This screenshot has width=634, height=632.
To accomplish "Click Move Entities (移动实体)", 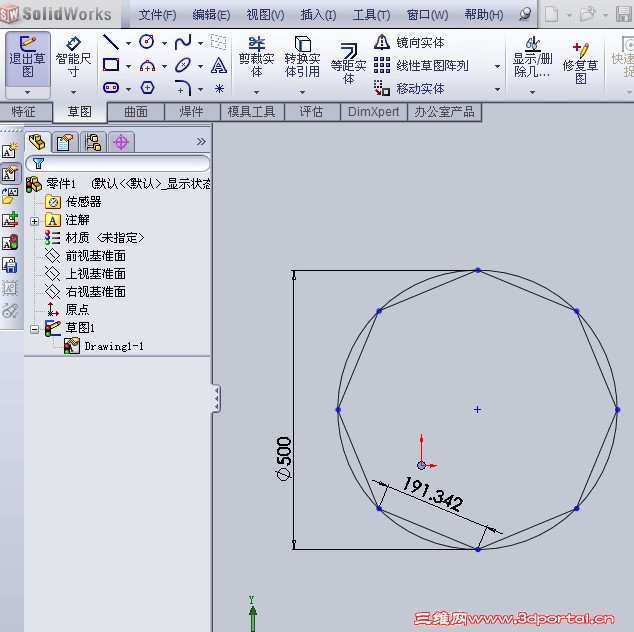I will (409, 88).
